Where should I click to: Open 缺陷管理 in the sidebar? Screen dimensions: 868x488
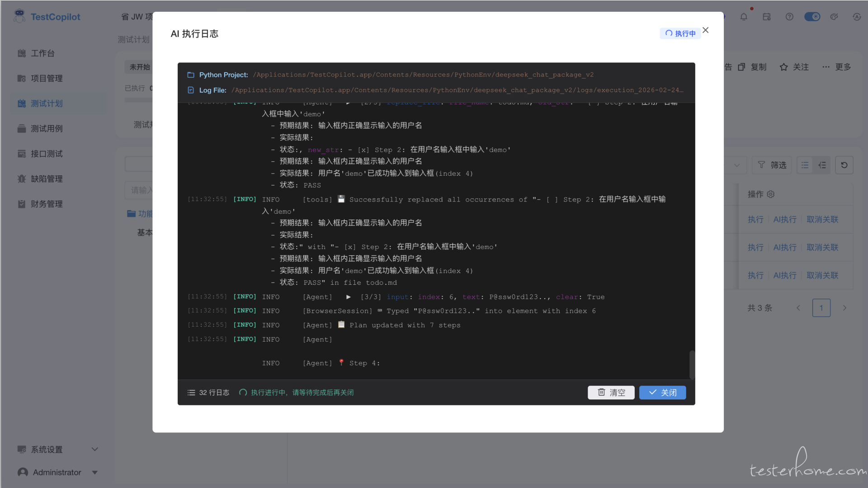[46, 178]
